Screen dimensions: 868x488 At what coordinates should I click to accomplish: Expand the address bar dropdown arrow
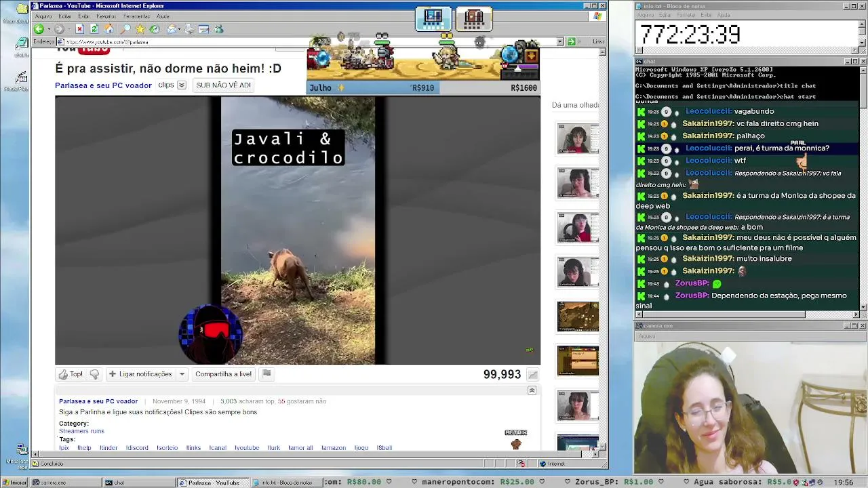(560, 41)
